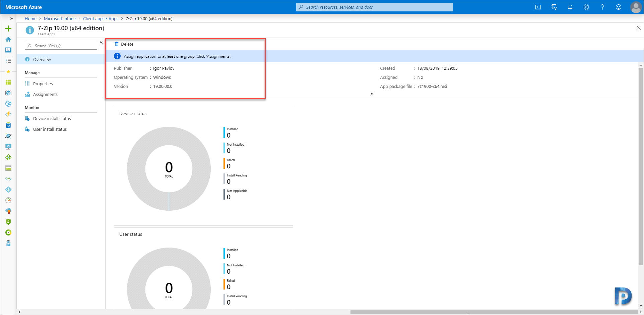The image size is (644, 315).
Task: Click the Device status donut chart
Action: point(169,169)
